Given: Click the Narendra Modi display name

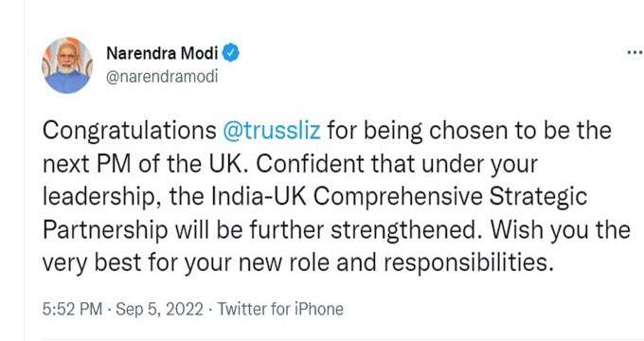Looking at the screenshot, I should 162,53.
